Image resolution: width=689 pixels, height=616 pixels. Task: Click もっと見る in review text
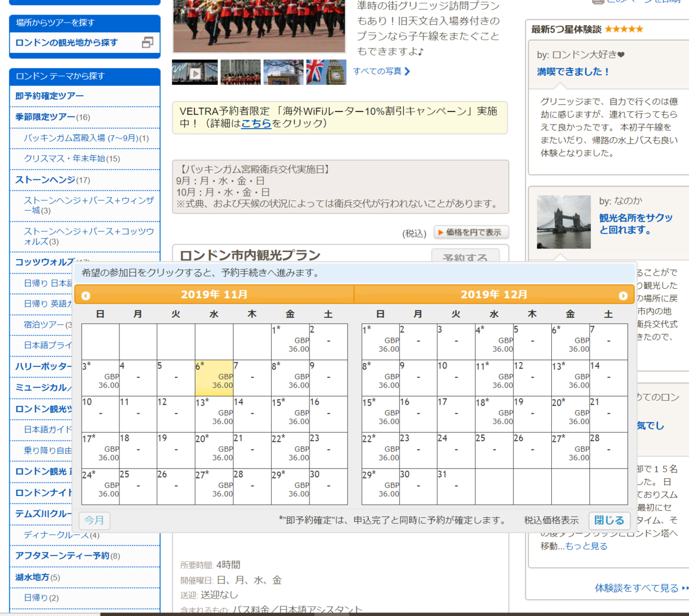pyautogui.click(x=586, y=546)
